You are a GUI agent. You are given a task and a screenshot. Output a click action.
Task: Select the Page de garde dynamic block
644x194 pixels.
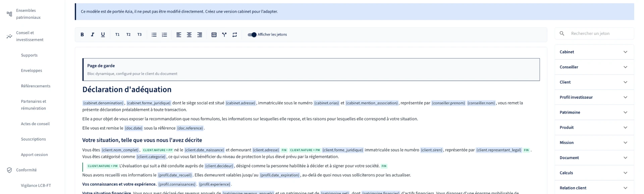311,70
